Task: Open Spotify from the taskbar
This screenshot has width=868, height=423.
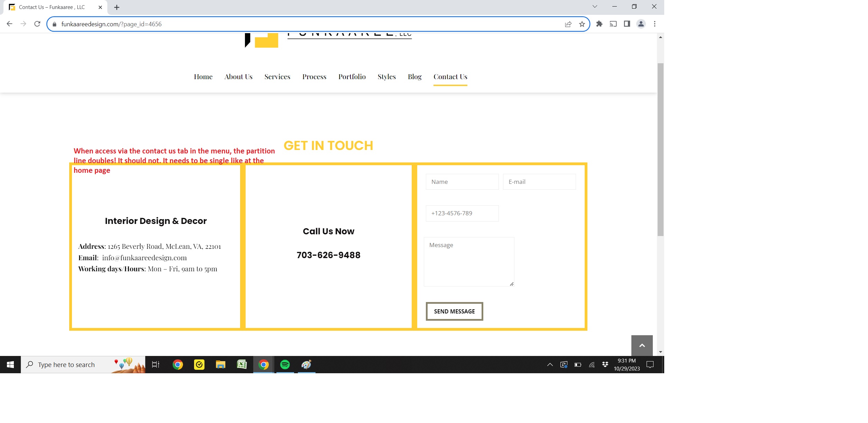Action: tap(285, 365)
